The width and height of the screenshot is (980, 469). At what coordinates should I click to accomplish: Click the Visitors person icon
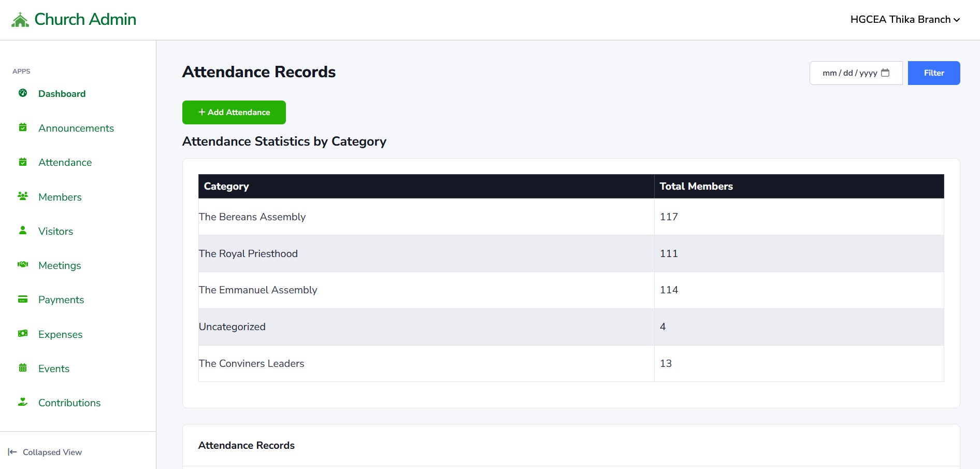click(x=23, y=231)
